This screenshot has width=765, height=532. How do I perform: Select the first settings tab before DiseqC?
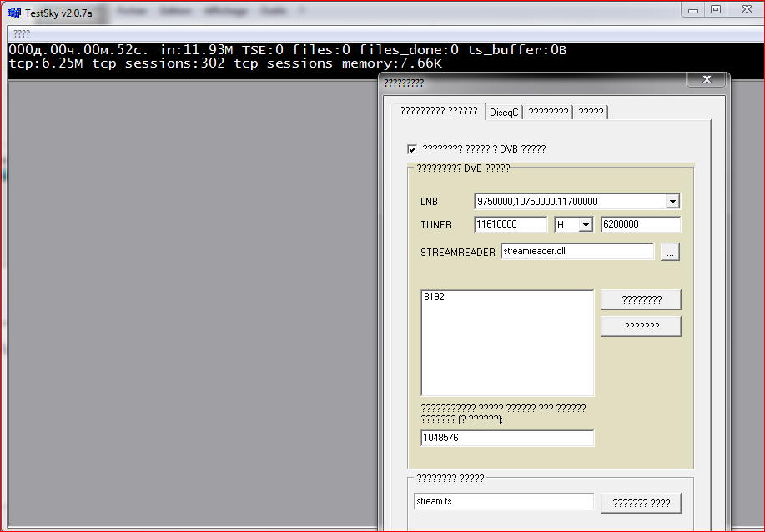pos(438,111)
